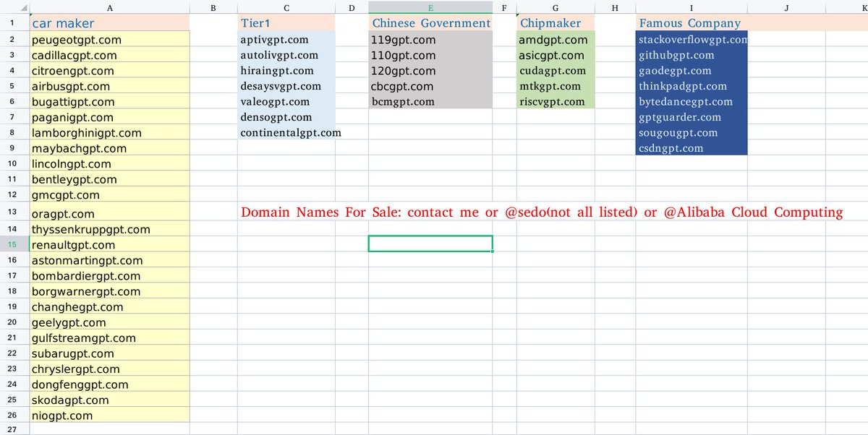Viewport: 868px width, 435px height.
Task: Select cell amdgpt.com
Action: (x=555, y=40)
